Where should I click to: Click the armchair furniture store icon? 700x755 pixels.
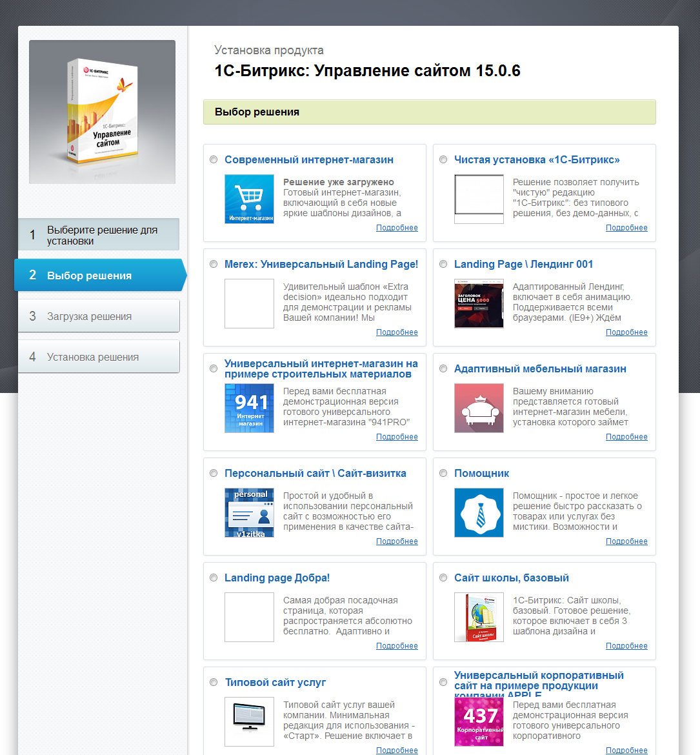click(x=479, y=408)
